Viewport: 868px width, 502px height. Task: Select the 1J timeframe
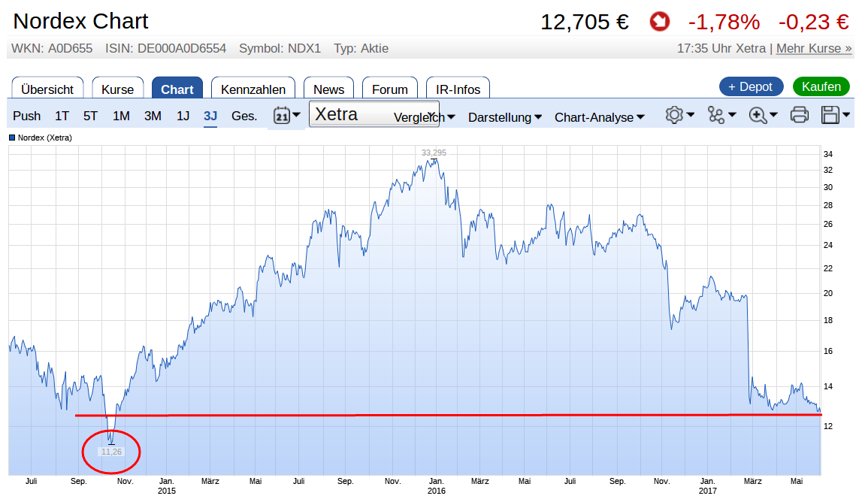point(183,116)
